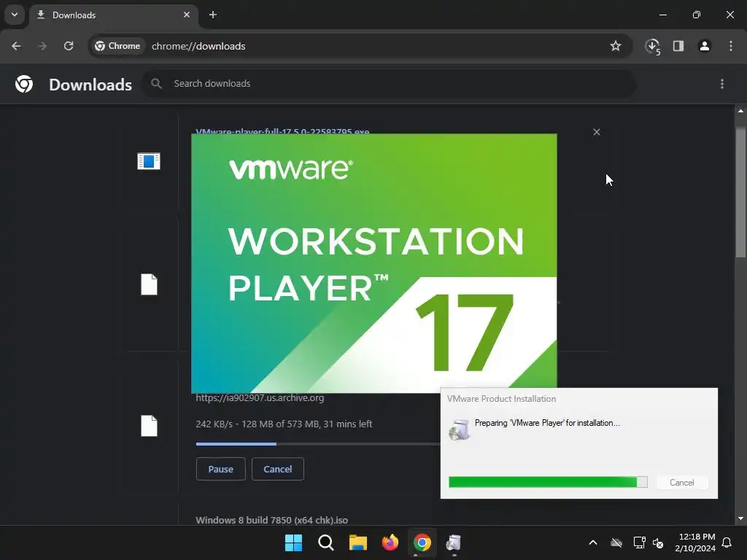Click the Chrome back arrow
Image resolution: width=747 pixels, height=560 pixels.
[x=16, y=46]
